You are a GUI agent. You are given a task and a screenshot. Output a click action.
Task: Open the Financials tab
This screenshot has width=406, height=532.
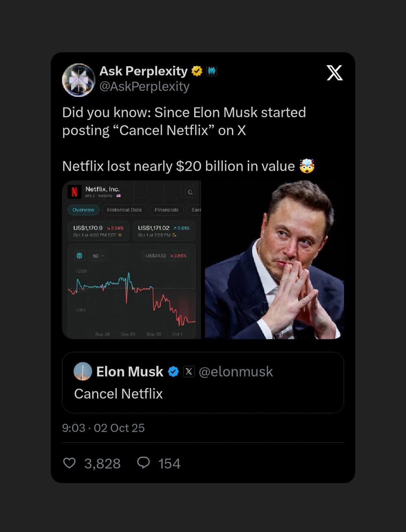167,210
